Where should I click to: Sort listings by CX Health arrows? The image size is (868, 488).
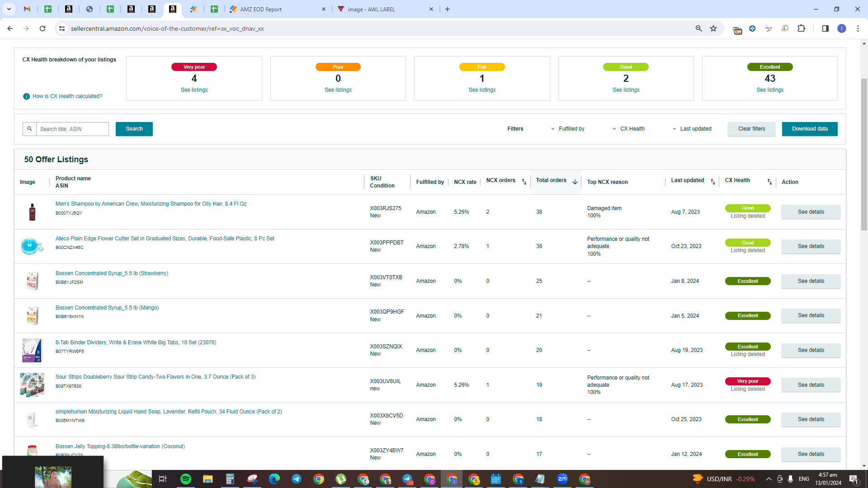click(x=769, y=182)
